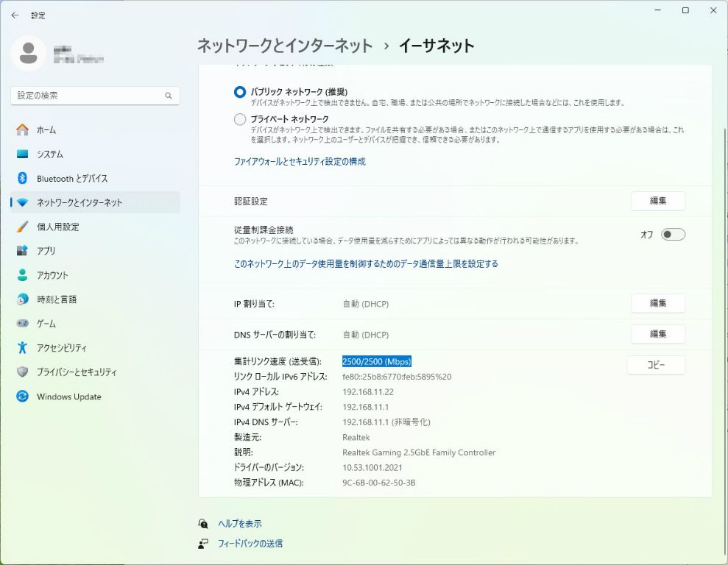Image resolution: width=728 pixels, height=565 pixels.
Task: Select the Public network radio button
Action: [240, 92]
